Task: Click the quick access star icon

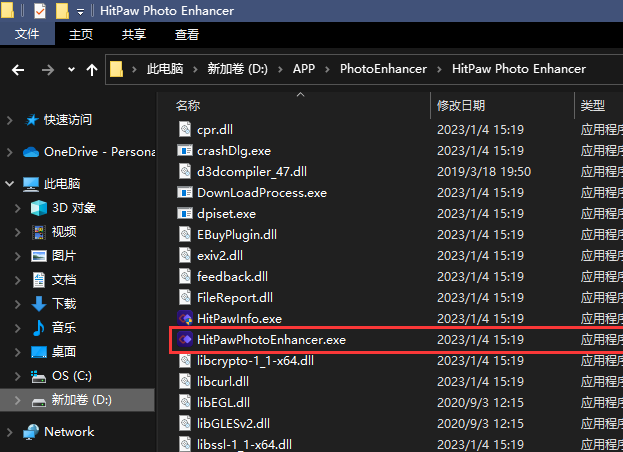Action: [x=31, y=120]
